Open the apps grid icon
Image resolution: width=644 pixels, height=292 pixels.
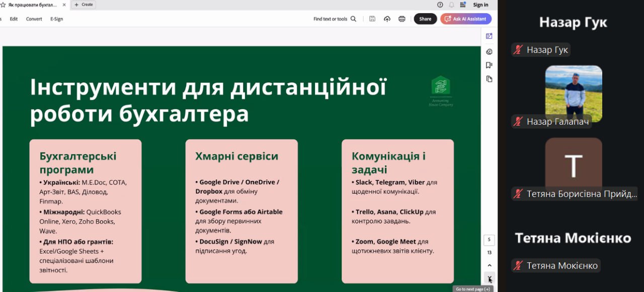point(463,5)
